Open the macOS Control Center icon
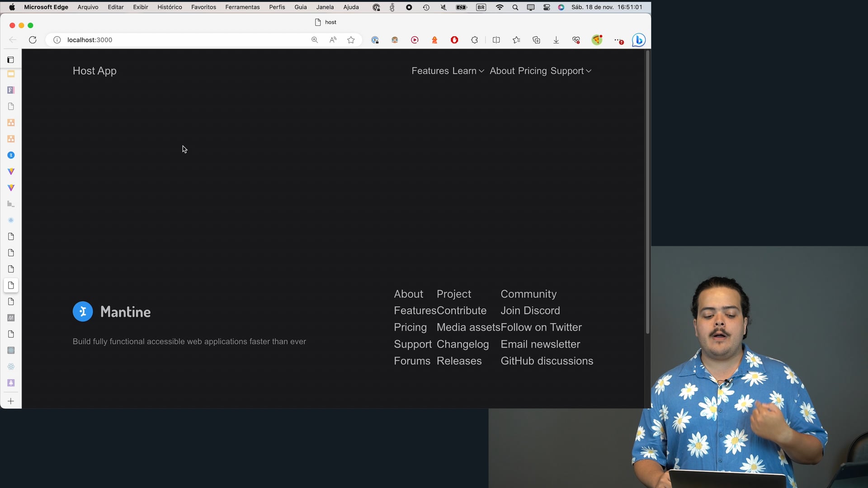The height and width of the screenshot is (488, 868). [547, 7]
